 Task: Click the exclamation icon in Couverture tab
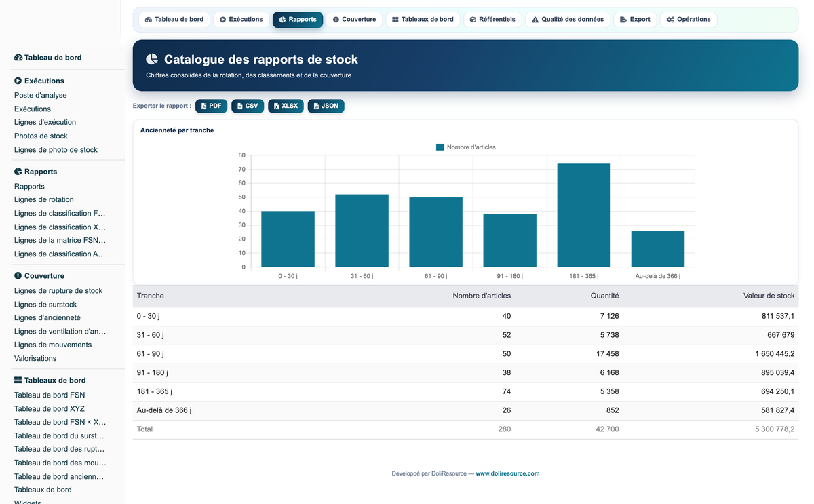pyautogui.click(x=336, y=20)
